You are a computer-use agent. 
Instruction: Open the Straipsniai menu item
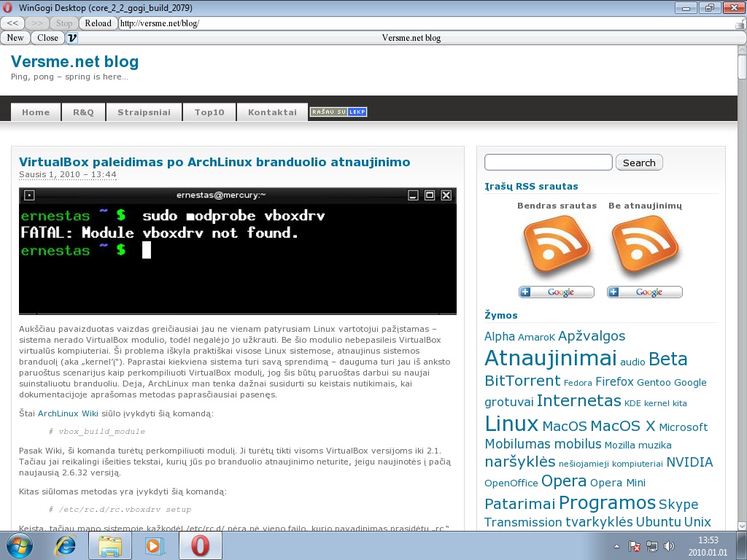(144, 112)
